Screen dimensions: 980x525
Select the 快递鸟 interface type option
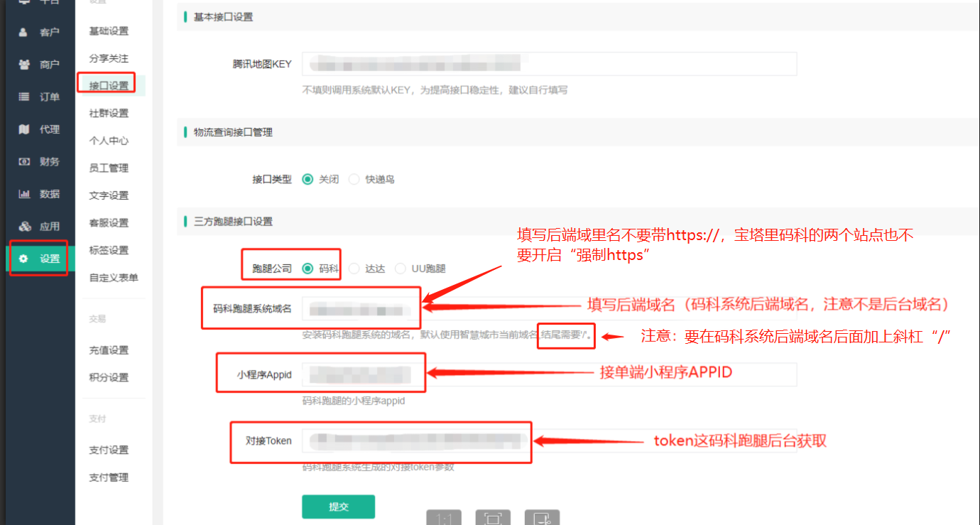click(x=354, y=179)
